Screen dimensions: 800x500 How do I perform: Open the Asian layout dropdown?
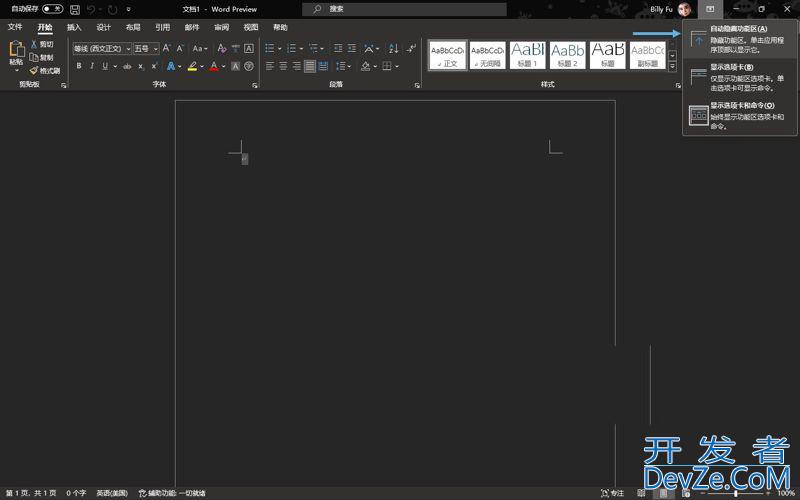(371, 48)
